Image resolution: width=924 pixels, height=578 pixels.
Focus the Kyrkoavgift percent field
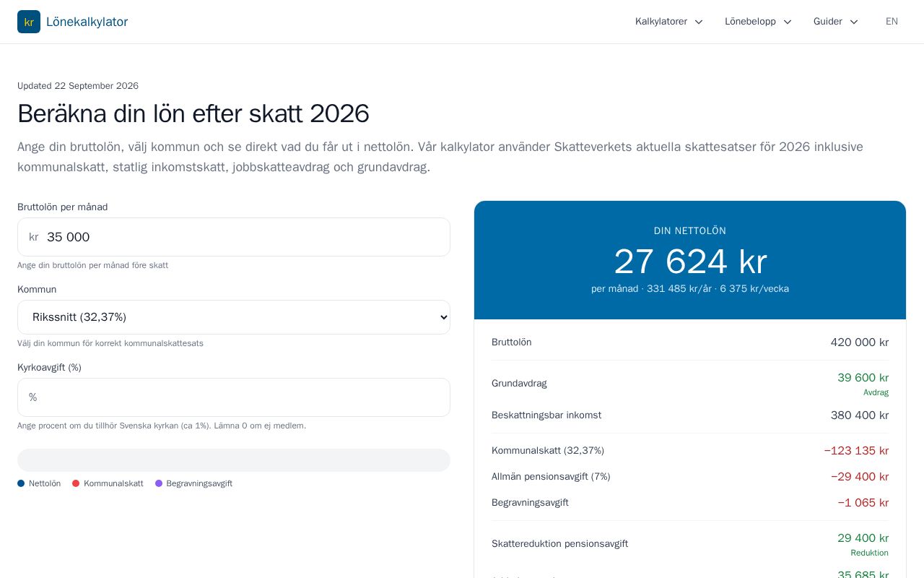[x=234, y=397]
